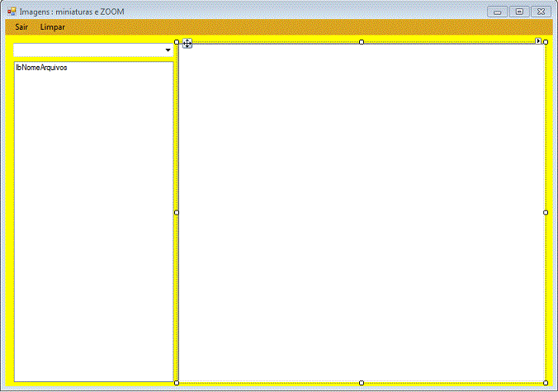
Task: Click the bottom-center resize handle of the panel
Action: 362,383
